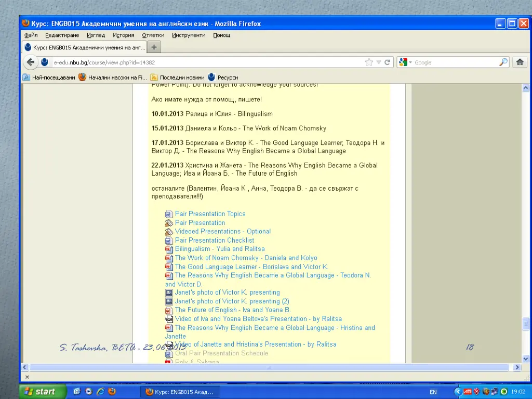Screen dimensions: 532x399
Task: Click the PowerPoint icon beside The Good Language Learner
Action: coord(169,267)
